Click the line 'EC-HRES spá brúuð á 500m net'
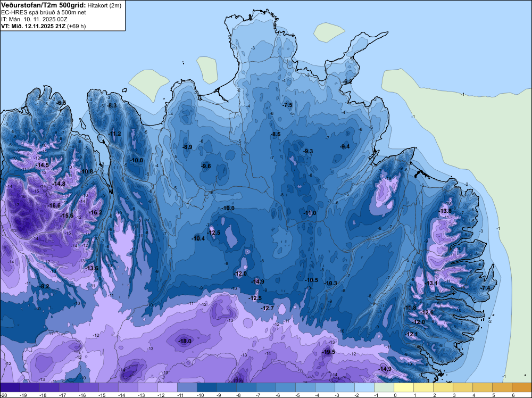Viewport: 532px width, 398px height. click(x=44, y=12)
